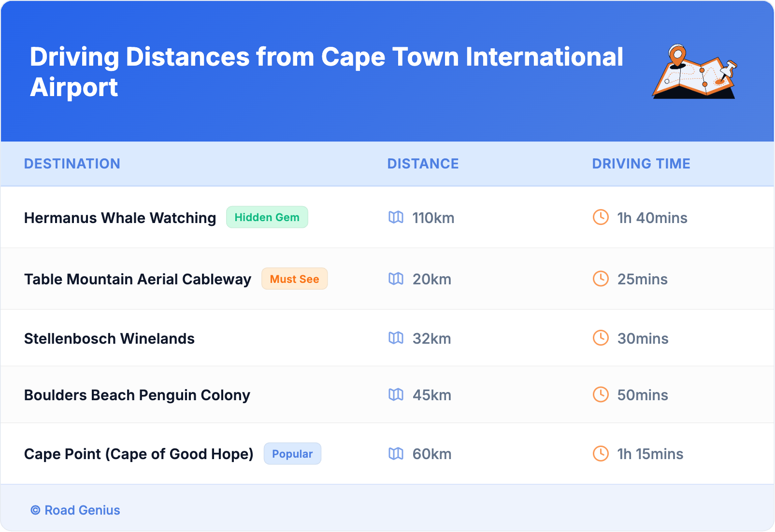This screenshot has height=532, width=775.
Task: Click the Popular badge
Action: click(x=292, y=454)
